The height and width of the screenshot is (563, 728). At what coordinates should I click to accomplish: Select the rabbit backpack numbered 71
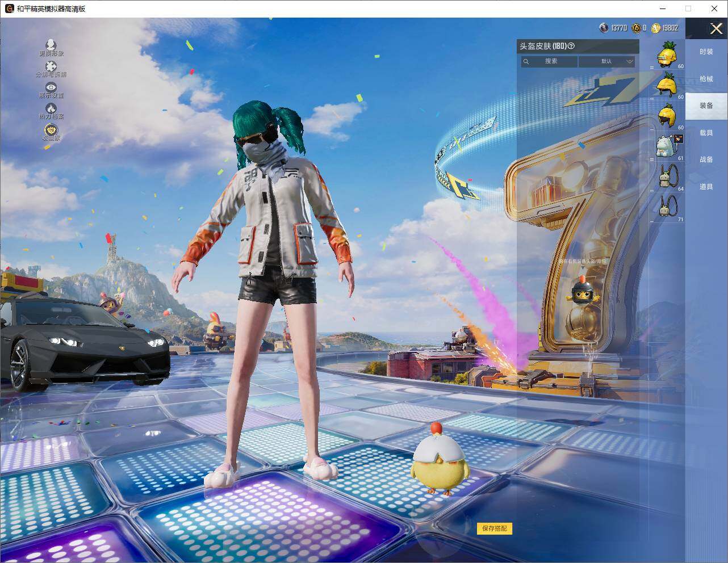click(x=667, y=208)
